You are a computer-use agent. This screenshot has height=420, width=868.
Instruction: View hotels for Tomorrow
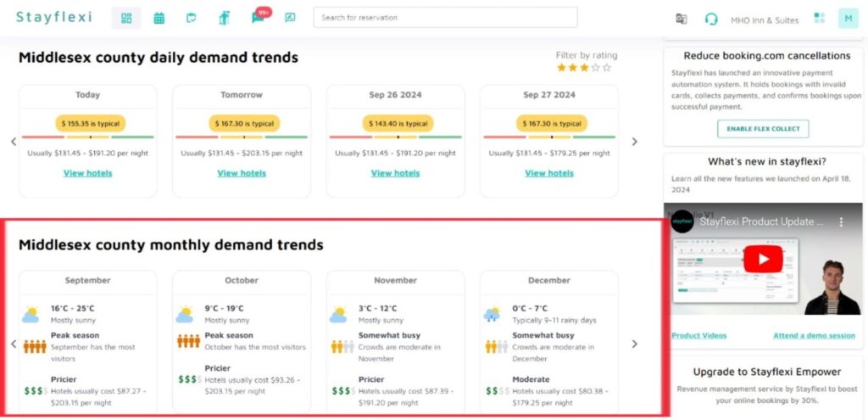(242, 173)
